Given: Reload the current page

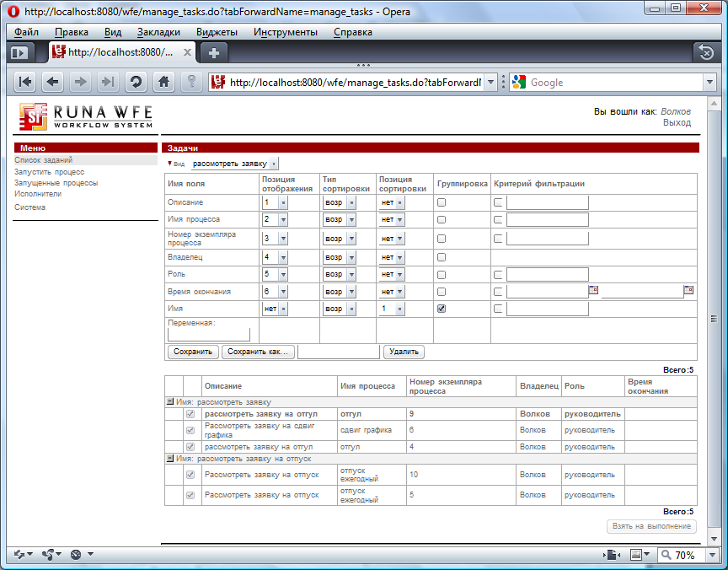Looking at the screenshot, I should point(136,83).
